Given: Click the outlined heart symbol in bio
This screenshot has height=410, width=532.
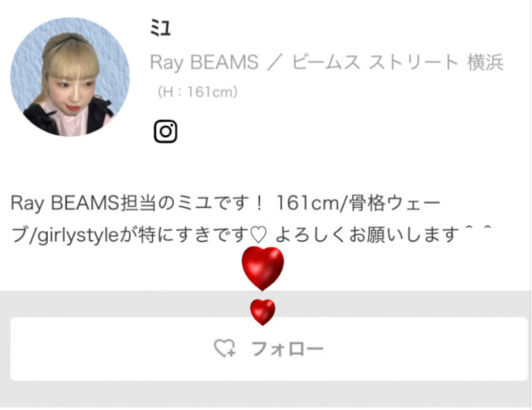Looking at the screenshot, I should [258, 235].
